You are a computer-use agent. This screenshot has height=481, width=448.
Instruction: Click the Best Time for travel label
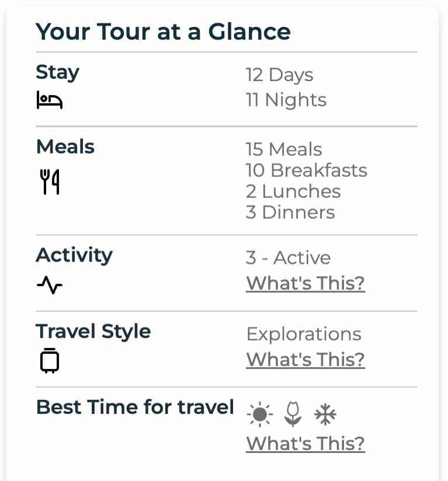point(135,407)
